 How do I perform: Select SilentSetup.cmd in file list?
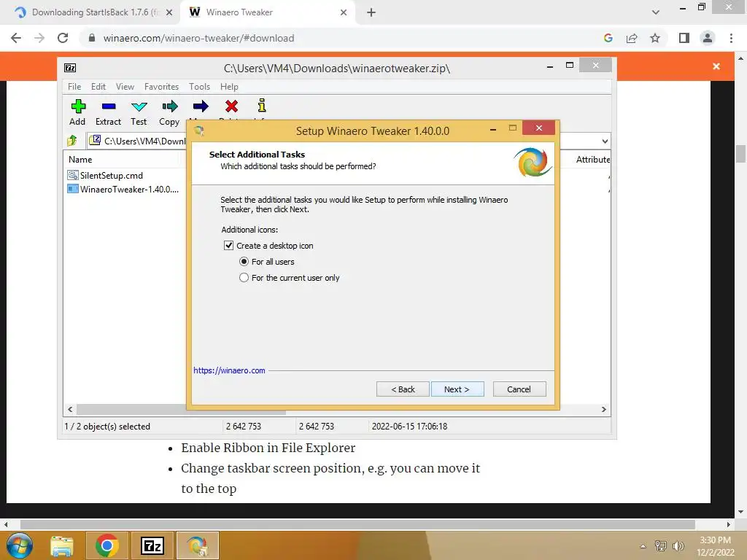coord(112,175)
